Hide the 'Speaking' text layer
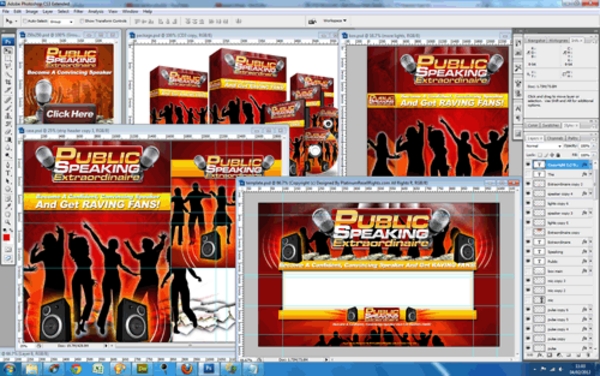This screenshot has width=600, height=376. tap(528, 252)
